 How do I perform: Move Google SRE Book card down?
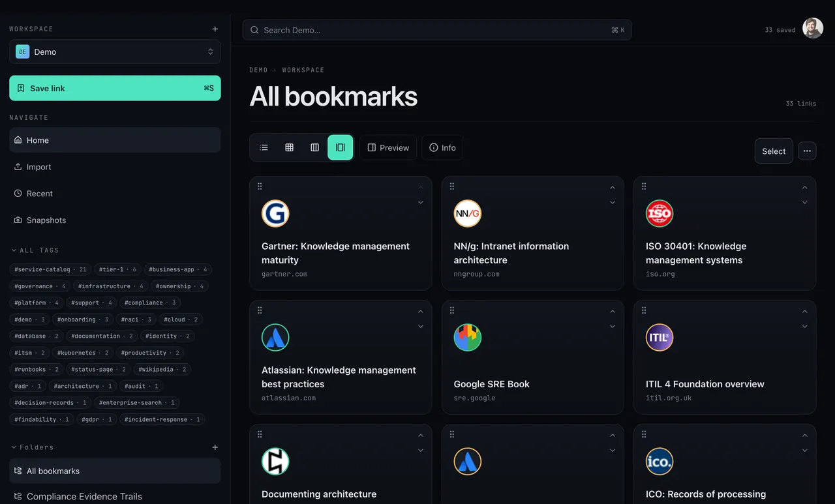click(x=613, y=327)
